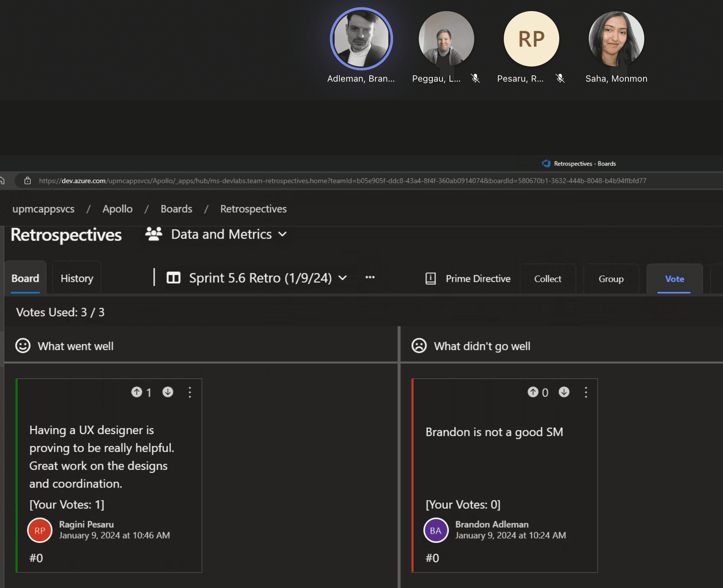Select Saha Monmon's participant avatar
Image resolution: width=723 pixels, height=588 pixels.
tap(616, 39)
